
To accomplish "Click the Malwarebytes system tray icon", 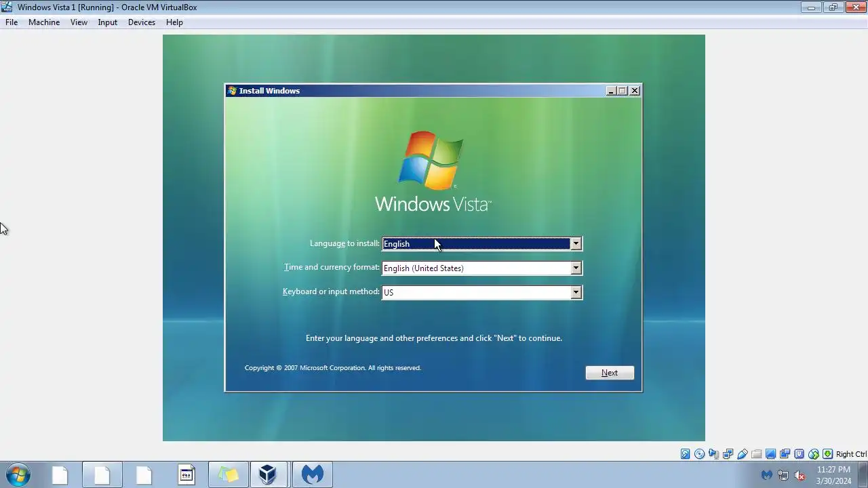I will point(767,475).
